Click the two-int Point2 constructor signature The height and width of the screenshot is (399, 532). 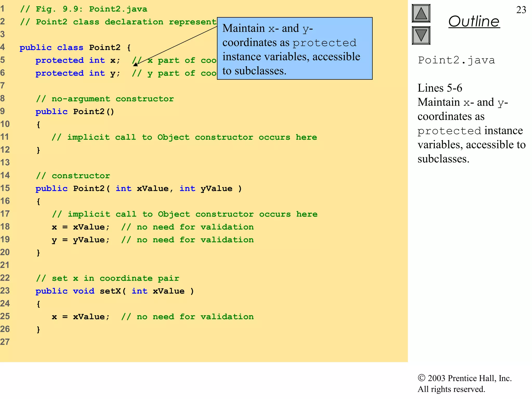138,188
